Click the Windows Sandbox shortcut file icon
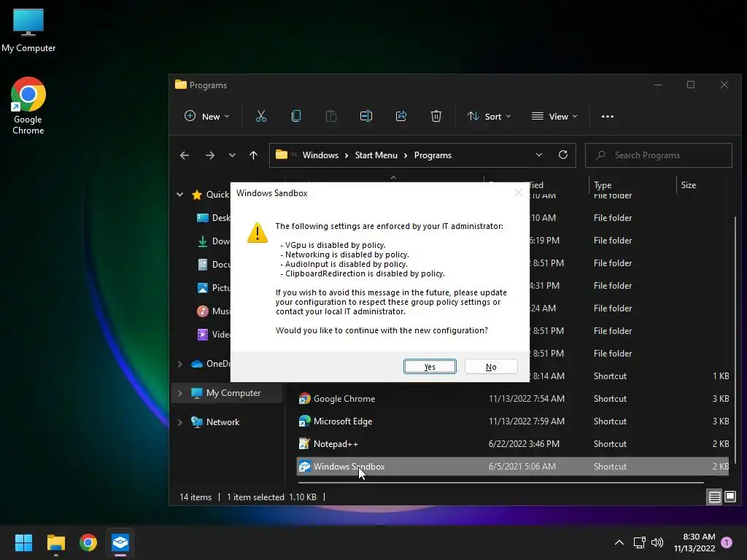747x560 pixels. pos(304,467)
